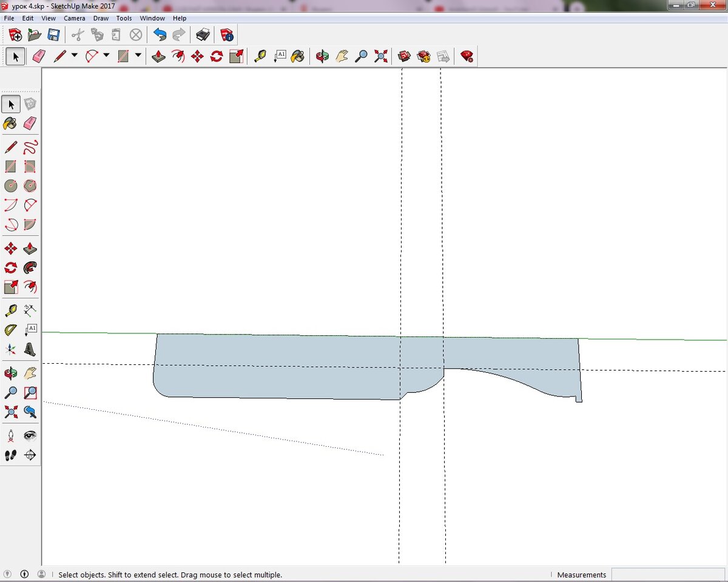Expand the Rectangle shapes dropdown arrow
Screen dimensions: 728x582
coord(138,56)
